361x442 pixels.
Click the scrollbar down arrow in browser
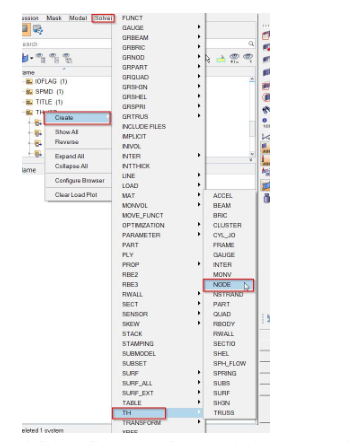point(252,154)
